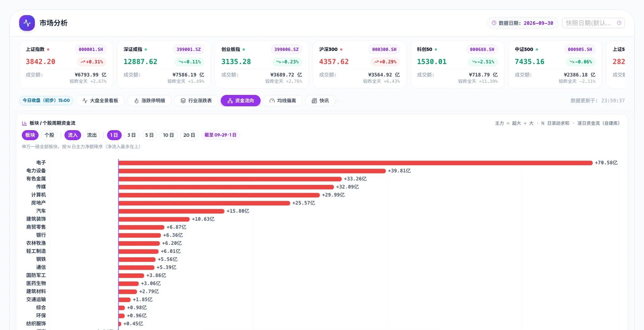
Task: Open the 行业涨跌表 tab
Action: click(x=196, y=101)
